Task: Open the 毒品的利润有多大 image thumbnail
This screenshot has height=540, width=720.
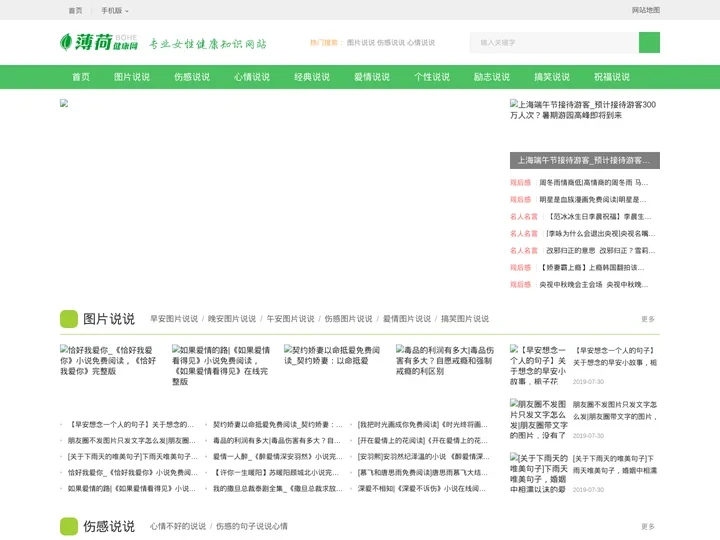Action: tap(445, 360)
